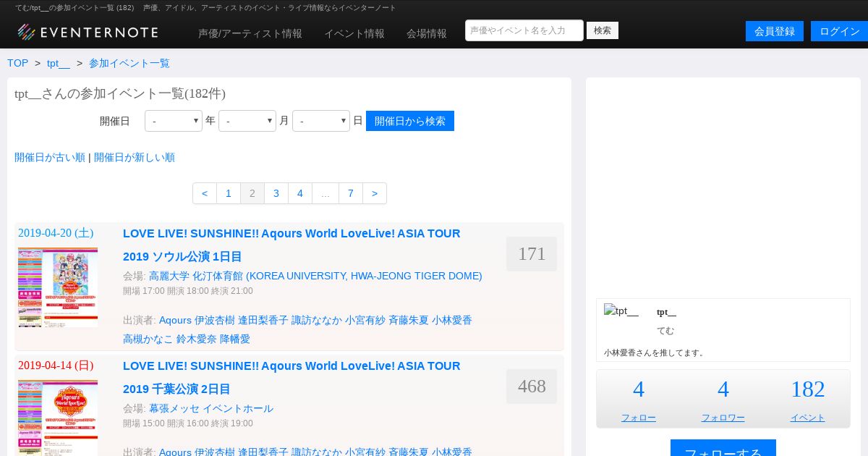Screen dimensions: 868x456
Task: Click the Eventernote logo
Action: tap(88, 32)
